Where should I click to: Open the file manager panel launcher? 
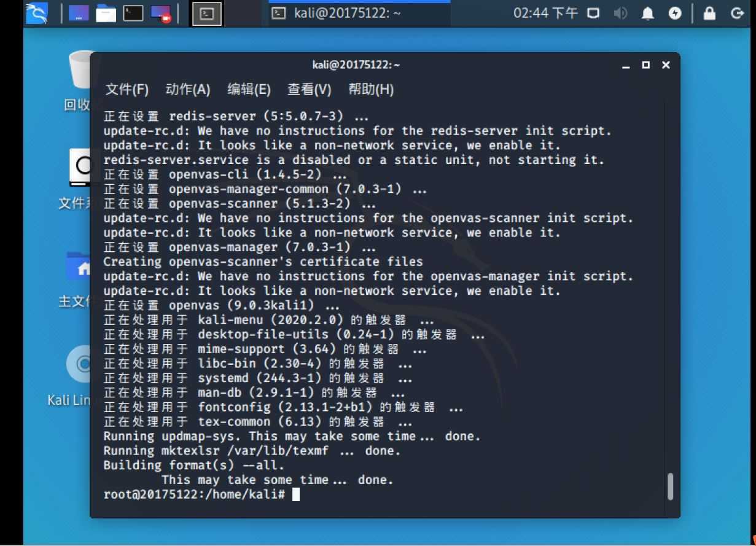[x=106, y=13]
